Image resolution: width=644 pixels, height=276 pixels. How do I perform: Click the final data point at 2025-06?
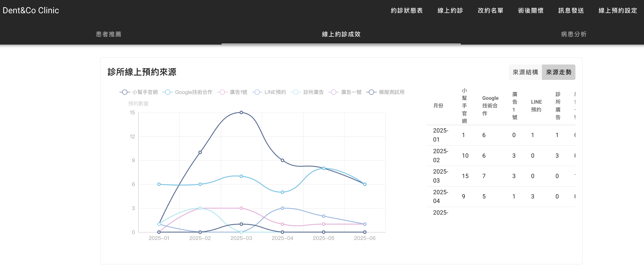point(364,184)
